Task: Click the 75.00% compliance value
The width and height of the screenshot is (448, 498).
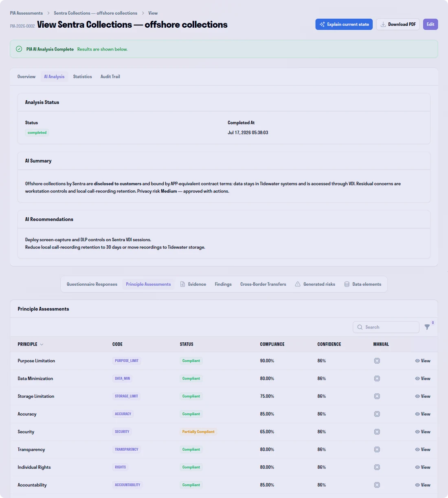Action: [267, 396]
